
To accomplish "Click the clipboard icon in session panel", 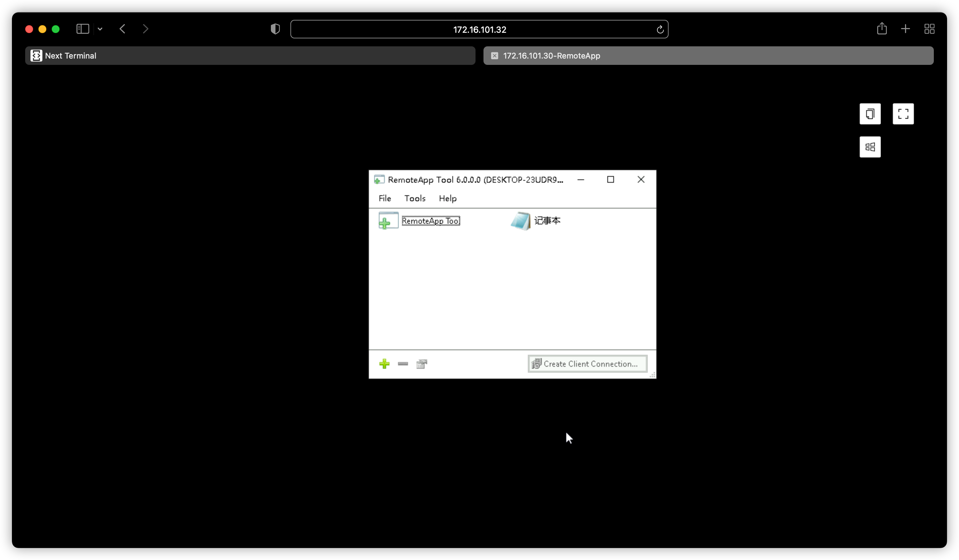I will (x=870, y=114).
